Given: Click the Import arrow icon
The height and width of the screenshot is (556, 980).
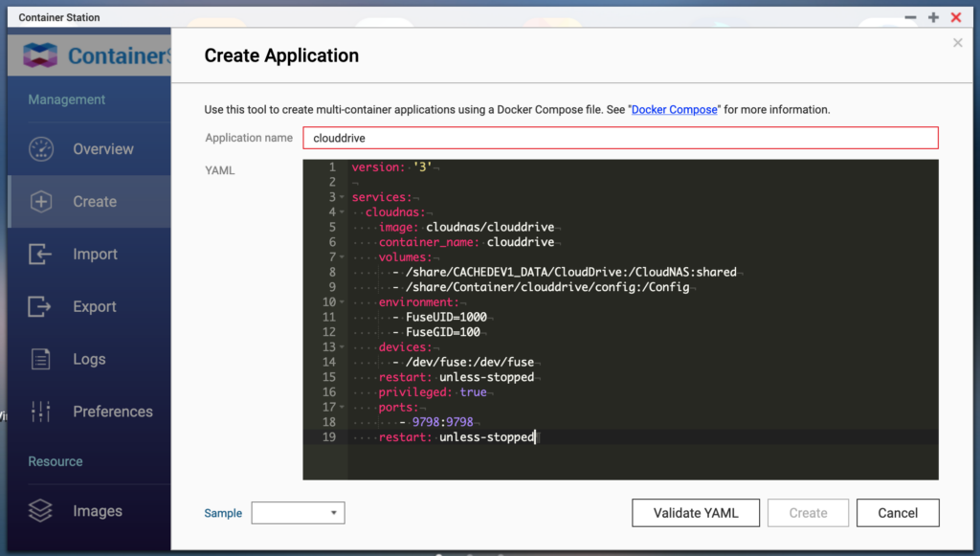Looking at the screenshot, I should pos(40,255).
